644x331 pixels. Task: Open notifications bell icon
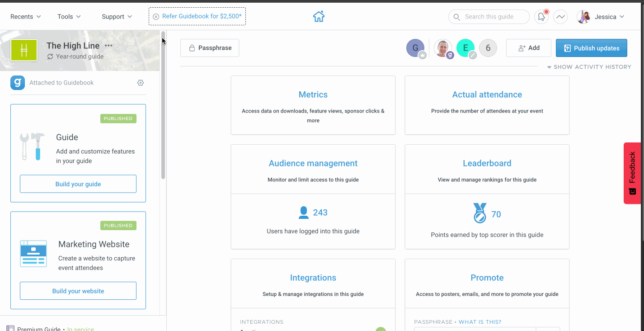click(541, 17)
